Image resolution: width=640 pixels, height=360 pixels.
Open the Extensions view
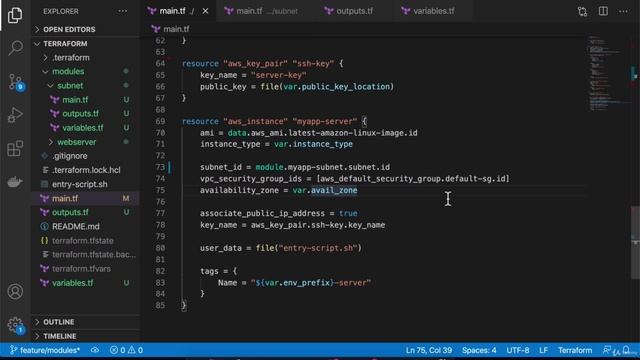pyautogui.click(x=15, y=149)
